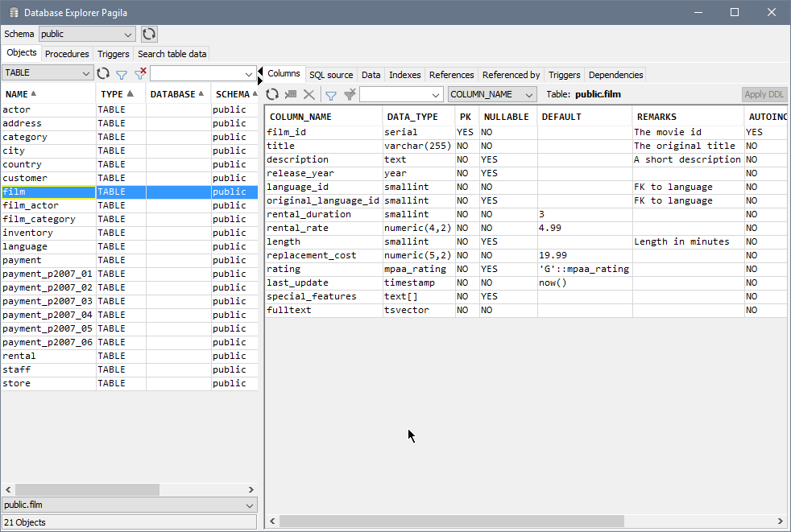791x532 pixels.
Task: Open the object filter text combo box
Action: click(x=202, y=73)
